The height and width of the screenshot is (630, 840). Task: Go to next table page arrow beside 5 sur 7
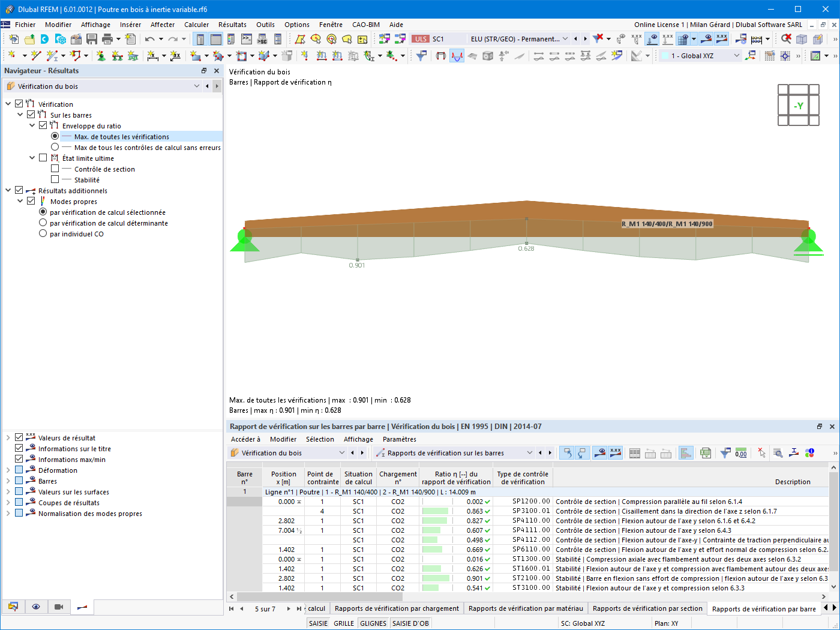click(x=289, y=608)
